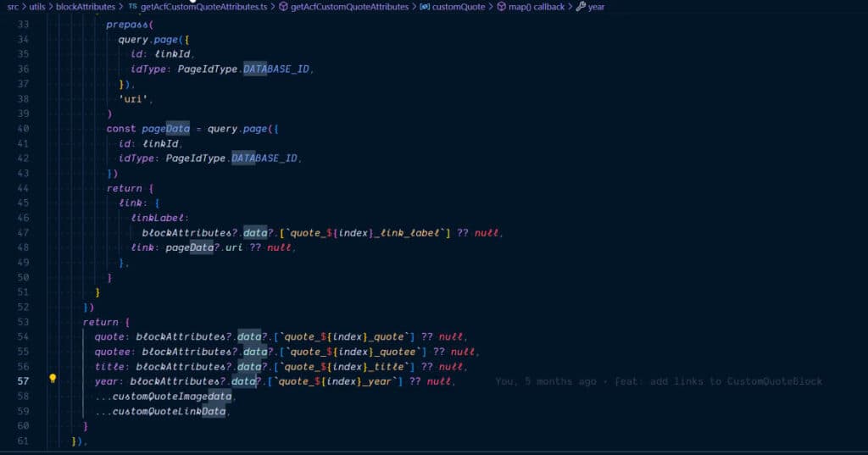Select the map() callback breadcrumb item
The image size is (868, 455).
pyautogui.click(x=536, y=7)
